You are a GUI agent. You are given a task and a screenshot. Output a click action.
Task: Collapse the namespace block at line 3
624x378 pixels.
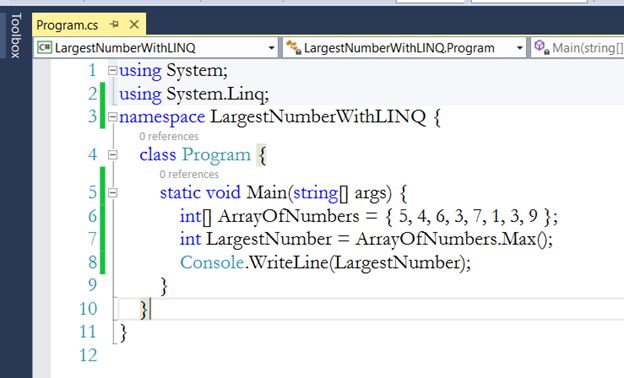coord(113,117)
